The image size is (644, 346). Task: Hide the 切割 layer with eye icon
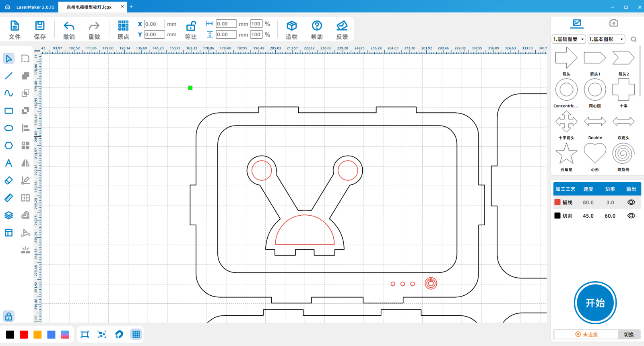tap(631, 216)
